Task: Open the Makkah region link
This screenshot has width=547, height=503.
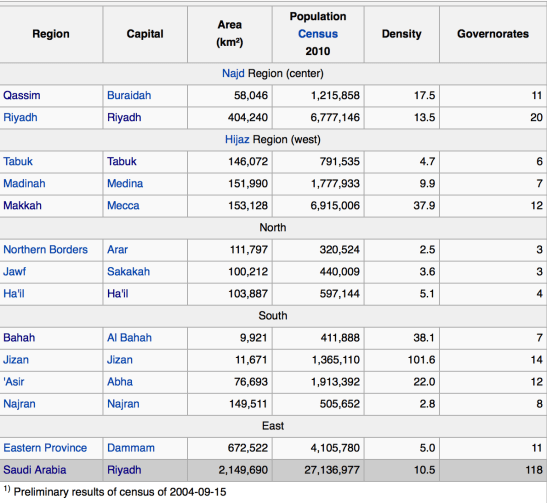Action: click(22, 205)
